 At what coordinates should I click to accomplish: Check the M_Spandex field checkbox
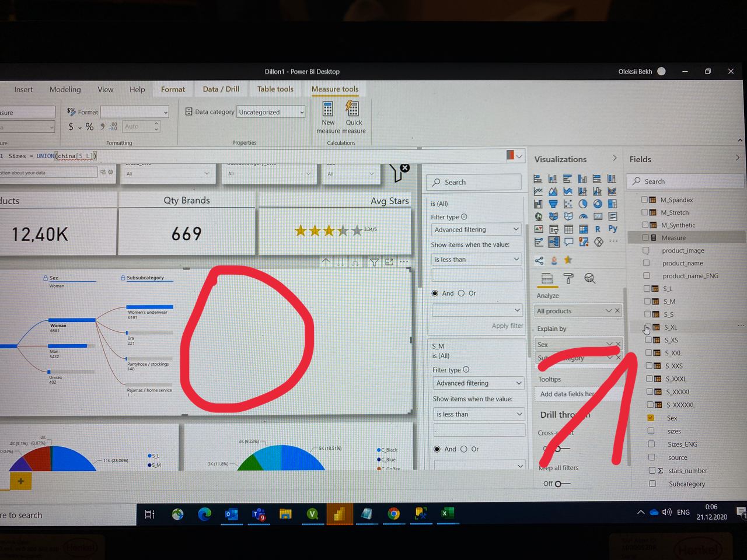(644, 199)
